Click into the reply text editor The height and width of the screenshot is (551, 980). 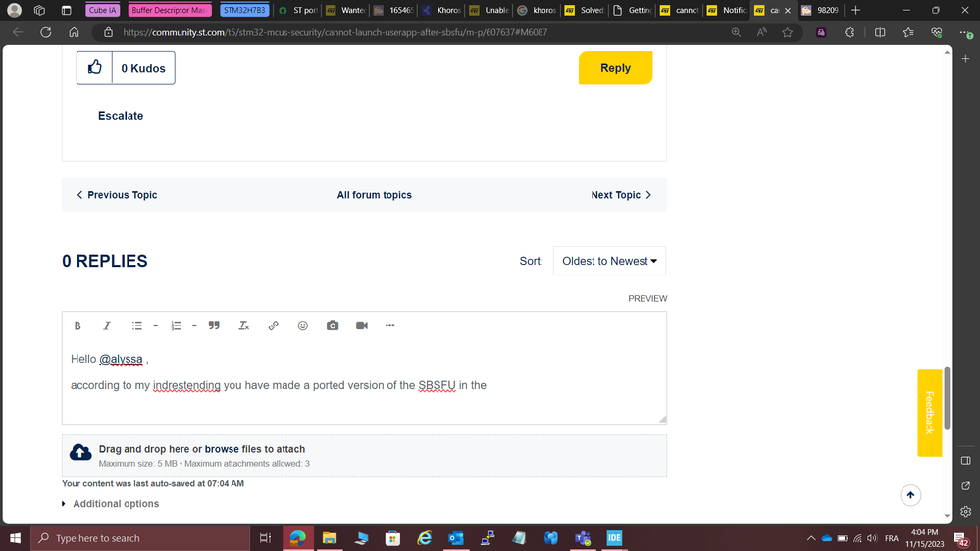[x=364, y=384]
